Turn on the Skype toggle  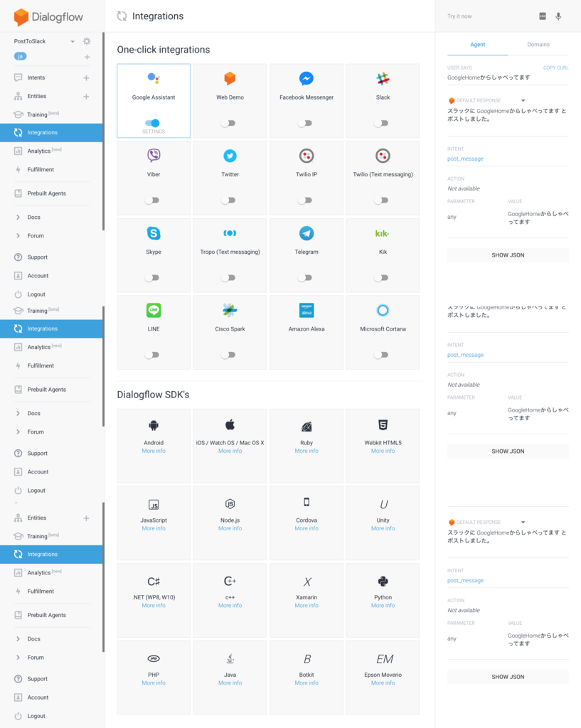click(x=152, y=278)
